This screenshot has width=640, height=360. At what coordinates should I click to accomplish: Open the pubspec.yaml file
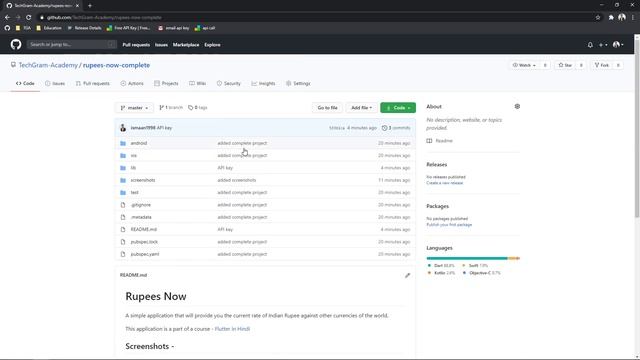(145, 254)
